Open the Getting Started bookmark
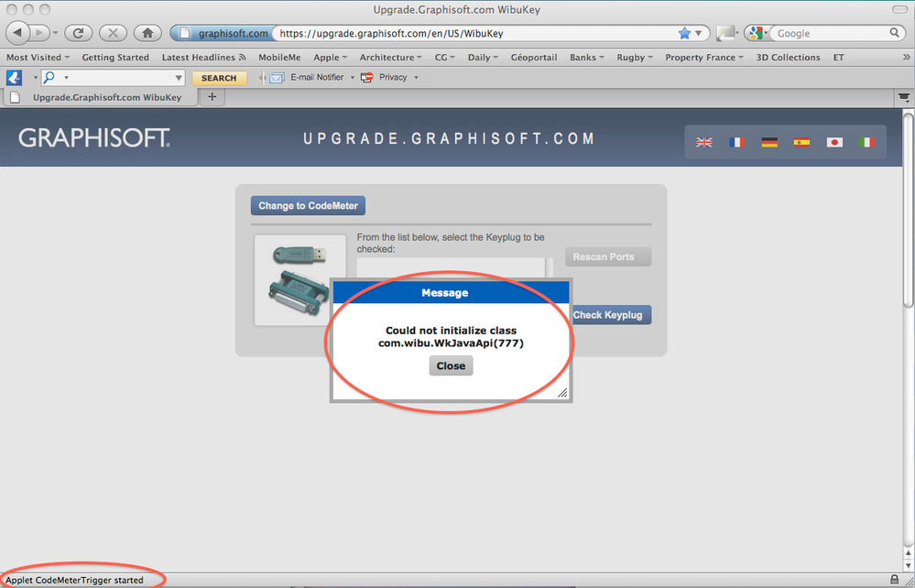Viewport: 915px width, 588px height. [x=115, y=57]
